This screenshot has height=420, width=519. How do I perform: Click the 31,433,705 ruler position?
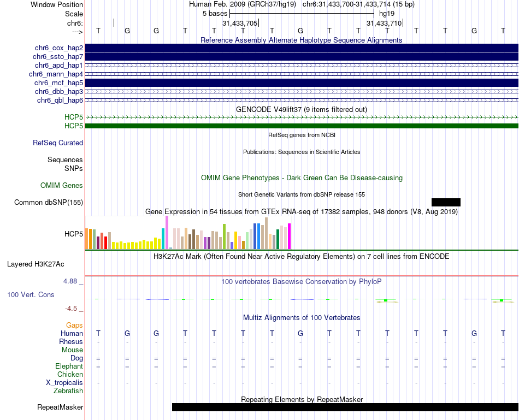click(x=240, y=23)
